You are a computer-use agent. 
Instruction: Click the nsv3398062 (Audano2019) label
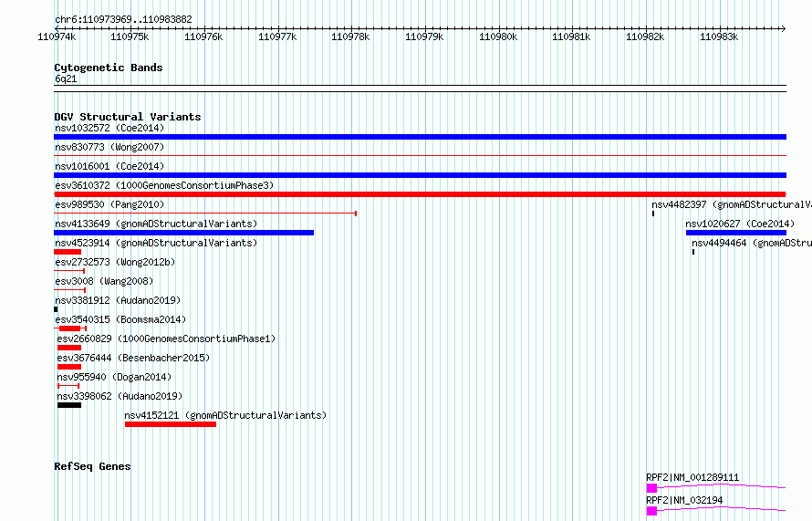click(x=120, y=396)
